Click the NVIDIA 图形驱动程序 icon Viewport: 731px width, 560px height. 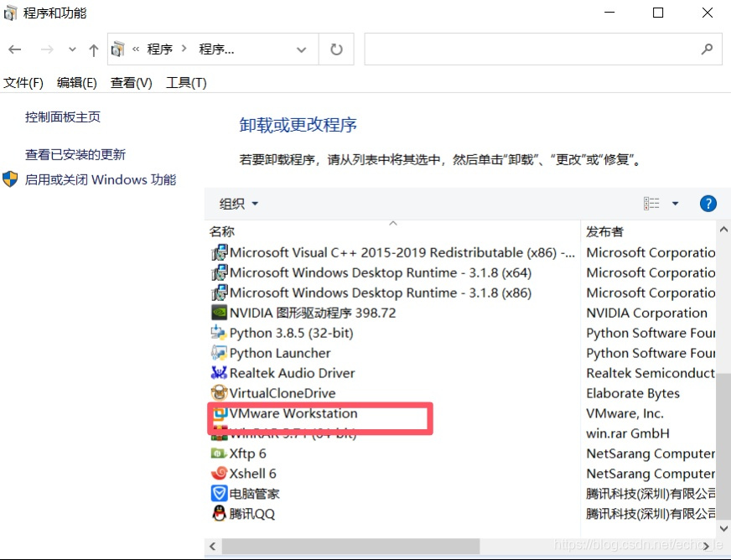point(219,313)
